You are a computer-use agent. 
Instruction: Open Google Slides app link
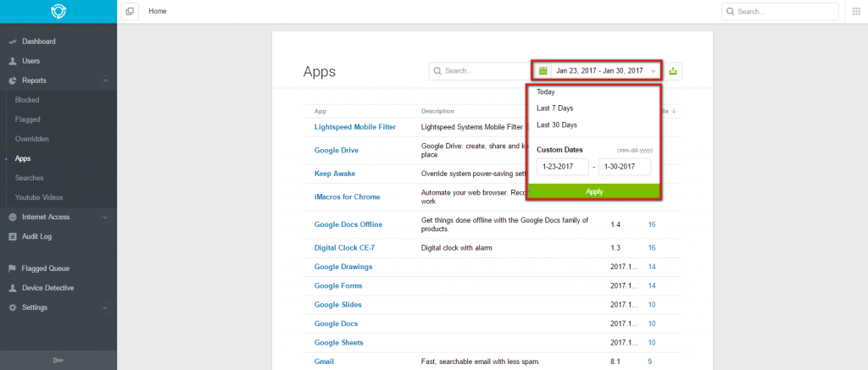[x=337, y=305]
